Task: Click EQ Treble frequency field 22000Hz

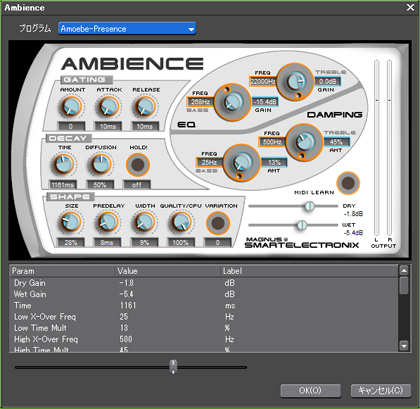Action: (x=263, y=81)
